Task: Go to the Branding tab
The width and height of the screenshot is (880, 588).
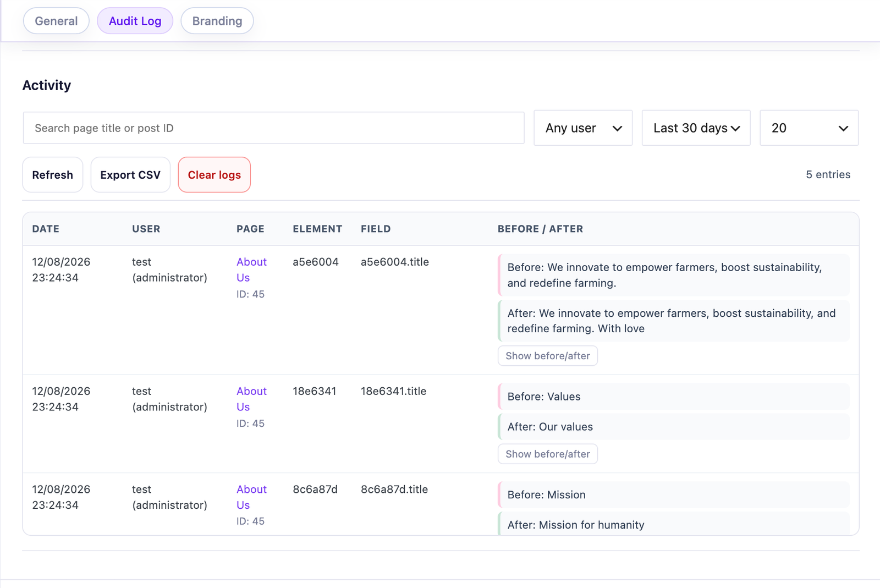Action: click(x=217, y=21)
